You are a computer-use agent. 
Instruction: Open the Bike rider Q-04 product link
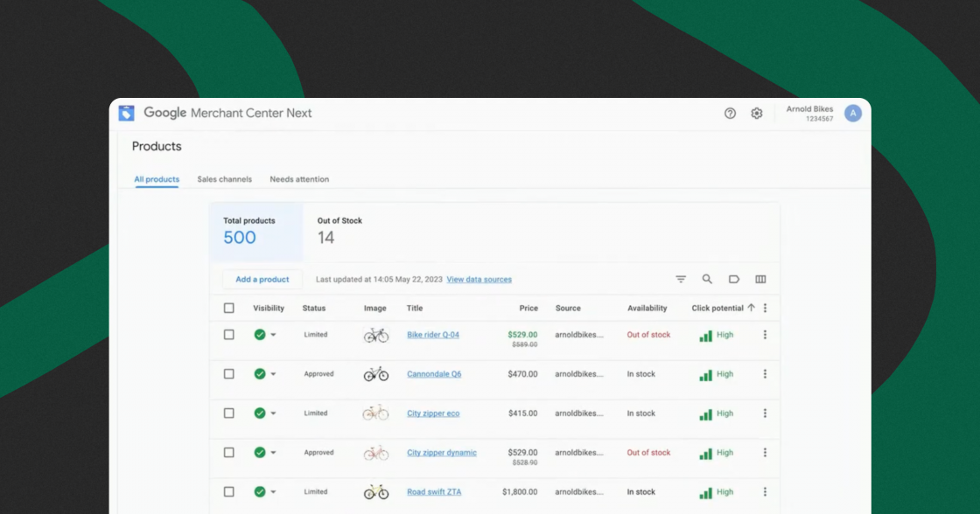(x=433, y=335)
